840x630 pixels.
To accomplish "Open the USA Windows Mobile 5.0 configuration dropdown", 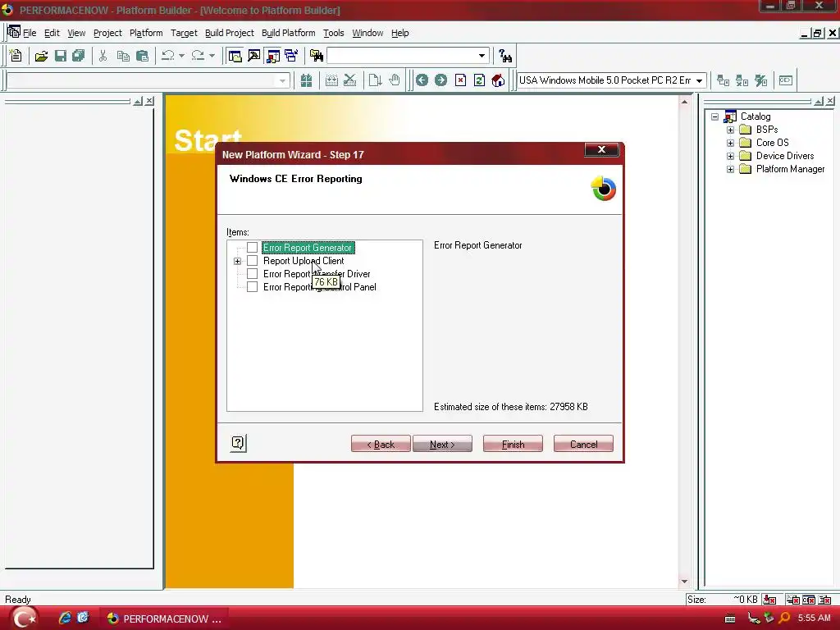I will [699, 80].
